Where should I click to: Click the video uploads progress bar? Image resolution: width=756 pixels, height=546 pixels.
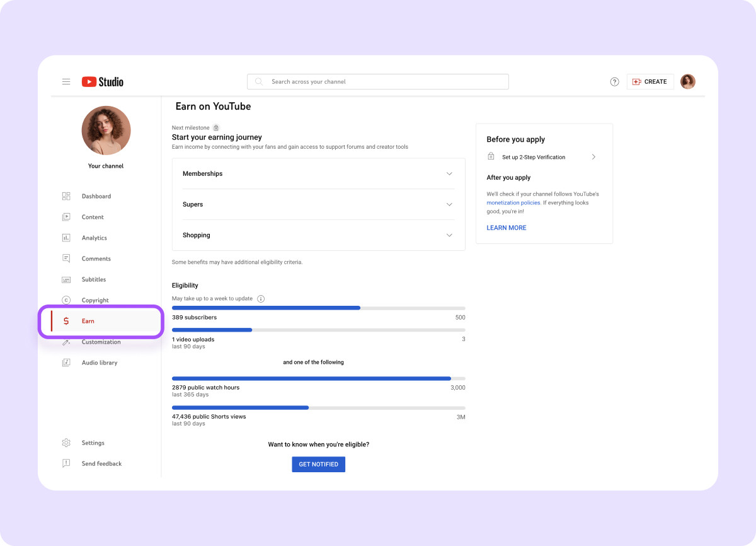coord(319,330)
